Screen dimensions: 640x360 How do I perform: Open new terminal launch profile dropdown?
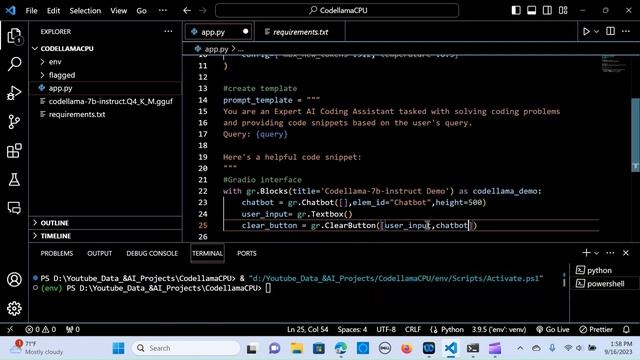[596, 253]
